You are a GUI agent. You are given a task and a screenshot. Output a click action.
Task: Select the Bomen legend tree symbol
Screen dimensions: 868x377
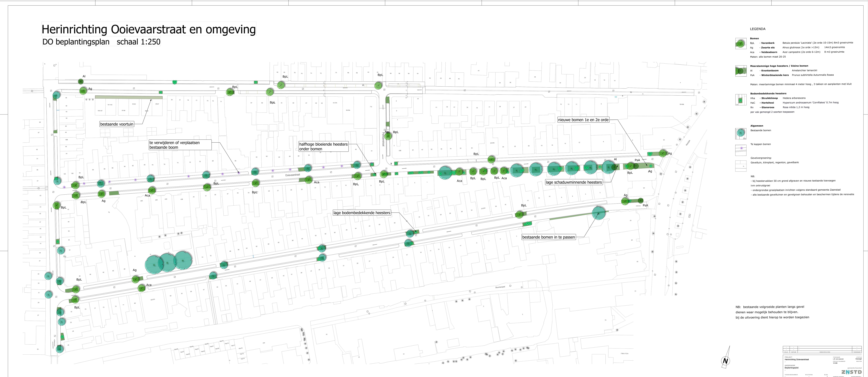(x=741, y=43)
